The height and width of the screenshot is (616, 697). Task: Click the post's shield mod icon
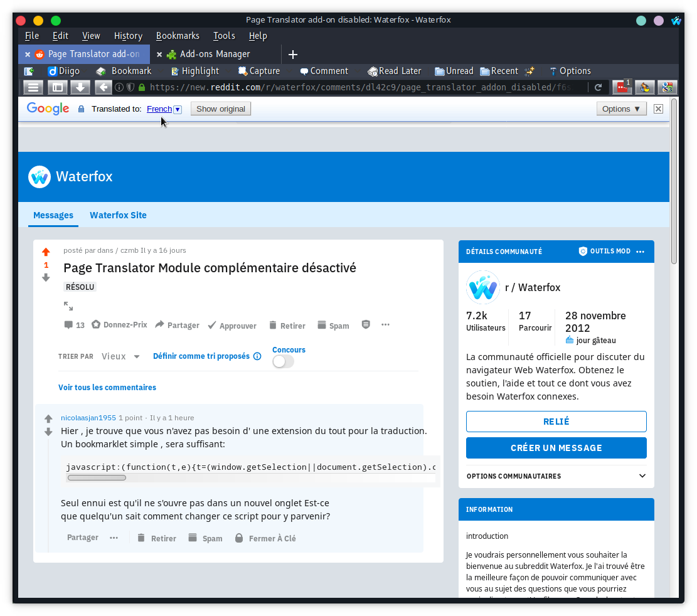click(x=365, y=324)
